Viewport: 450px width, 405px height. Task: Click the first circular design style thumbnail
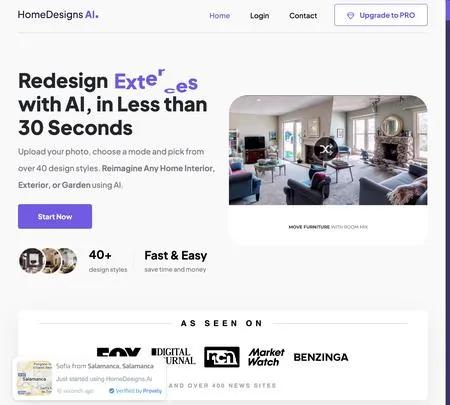coord(32,261)
